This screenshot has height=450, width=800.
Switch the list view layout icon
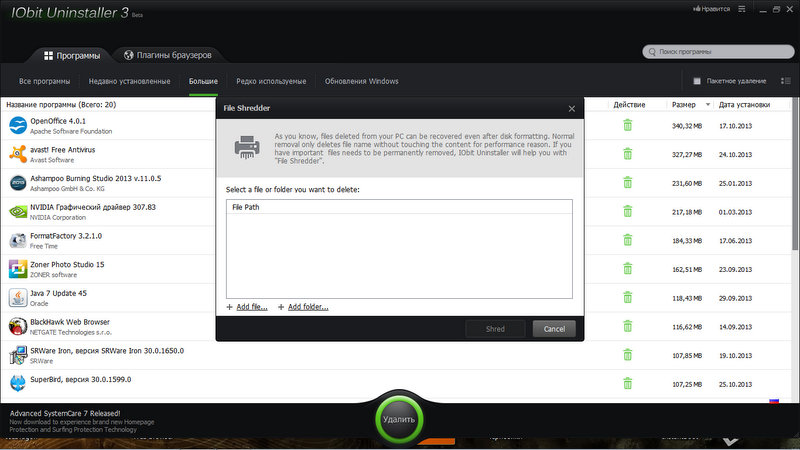point(786,81)
